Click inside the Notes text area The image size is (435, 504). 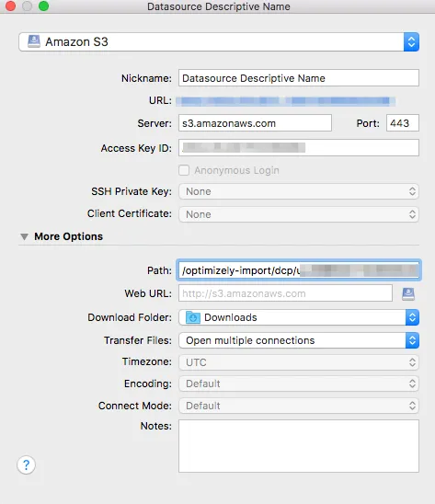coord(299,446)
